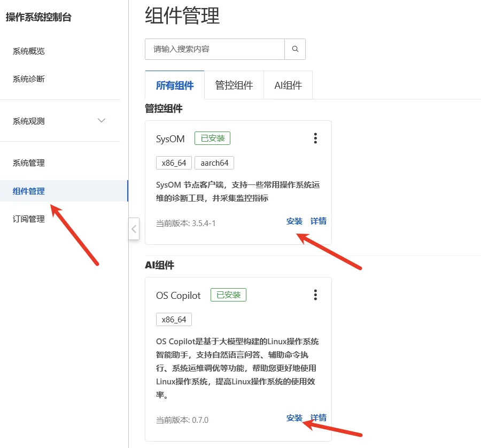Switch to the 管控组件 tab
481x448 pixels.
234,84
